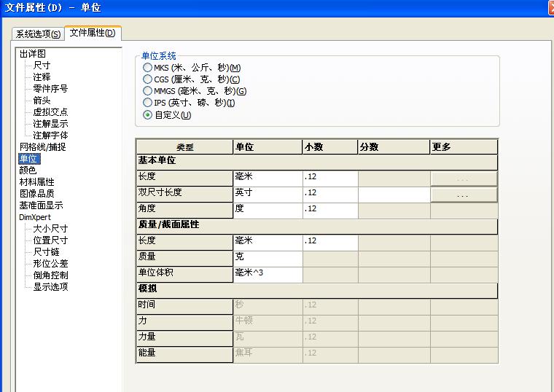
Task: Switch to the 系统选项(S) tab
Action: (x=38, y=34)
